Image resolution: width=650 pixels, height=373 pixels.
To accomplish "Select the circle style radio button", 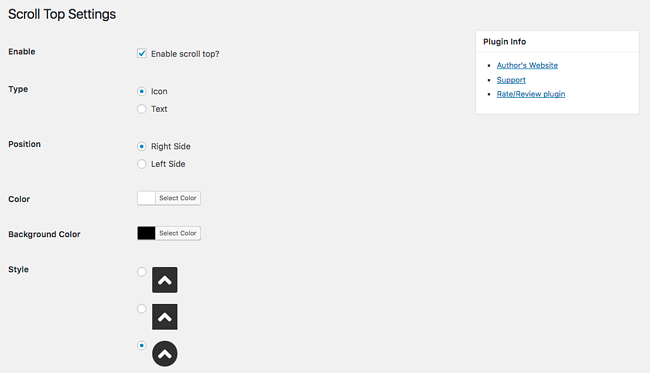I will click(x=142, y=346).
